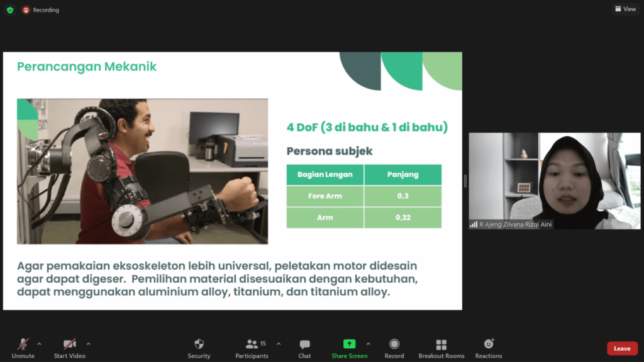Image resolution: width=644 pixels, height=362 pixels.
Task: Click the Recording indicator label
Action: tap(45, 10)
